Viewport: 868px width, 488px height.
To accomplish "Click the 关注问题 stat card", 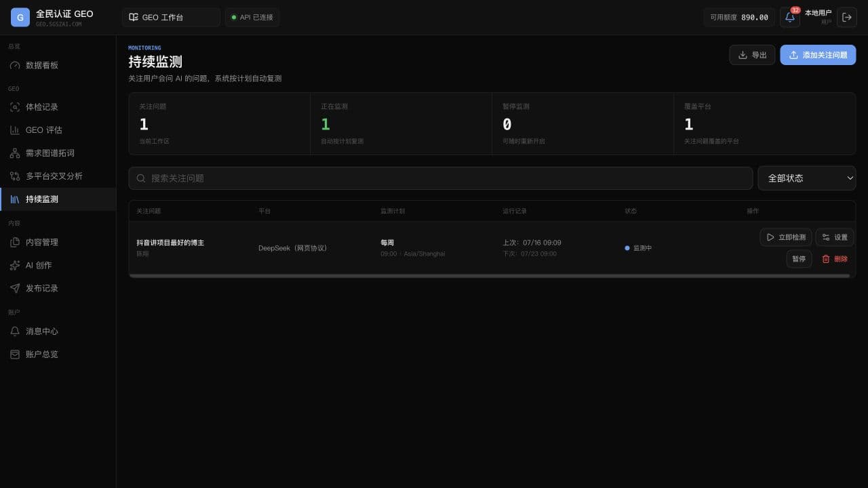I will click(219, 124).
